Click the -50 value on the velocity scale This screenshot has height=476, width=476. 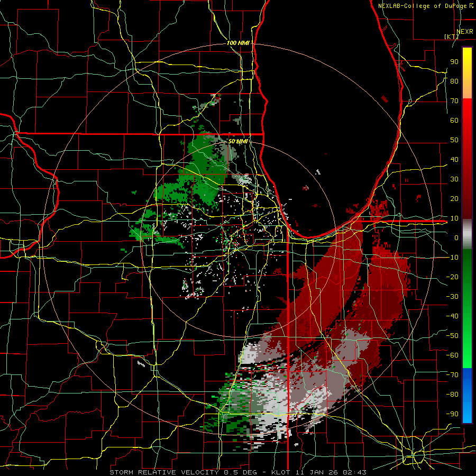452,335
